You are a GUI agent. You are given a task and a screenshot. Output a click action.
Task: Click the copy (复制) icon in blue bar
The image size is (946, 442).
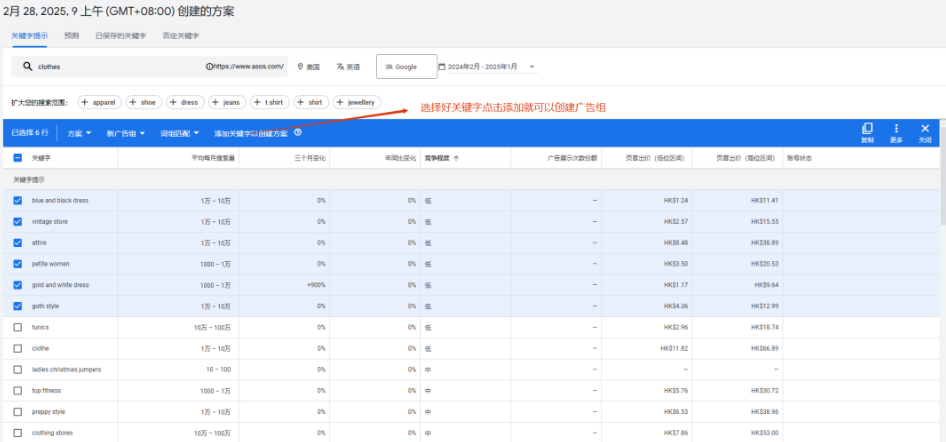[867, 129]
